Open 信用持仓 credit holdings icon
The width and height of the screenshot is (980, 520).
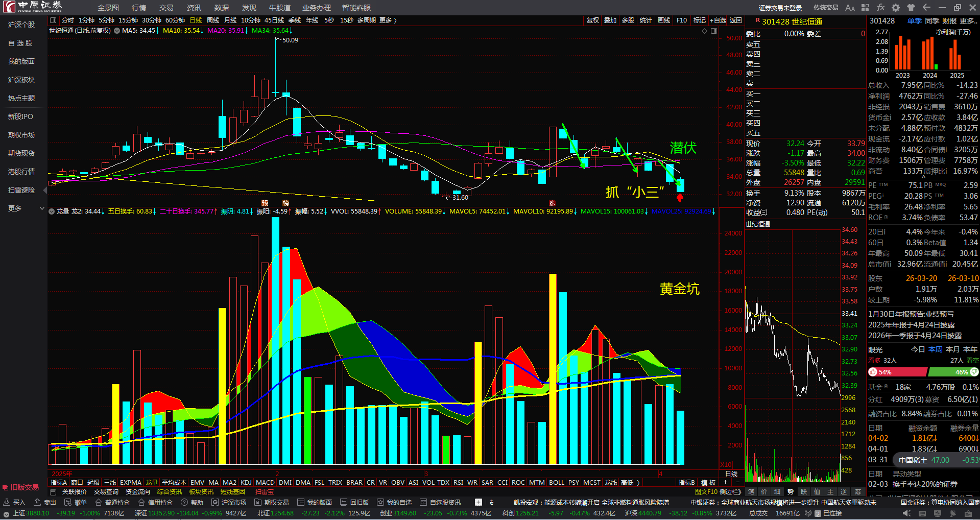point(155,502)
